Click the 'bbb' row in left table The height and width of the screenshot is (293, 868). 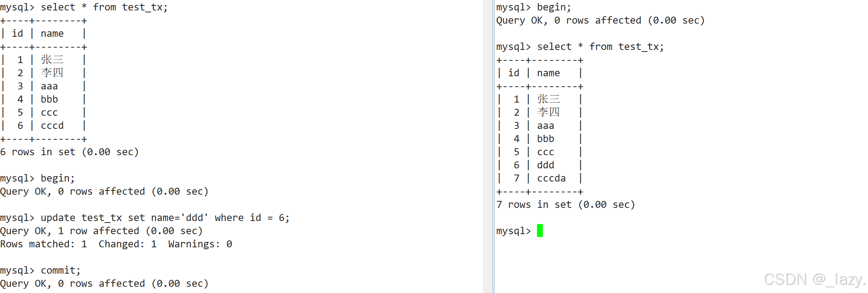click(44, 99)
